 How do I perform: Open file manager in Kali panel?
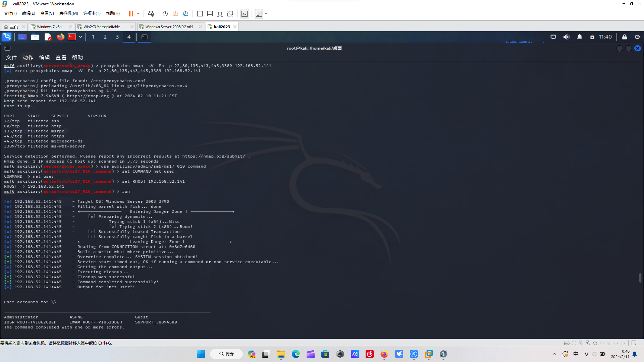pyautogui.click(x=35, y=37)
